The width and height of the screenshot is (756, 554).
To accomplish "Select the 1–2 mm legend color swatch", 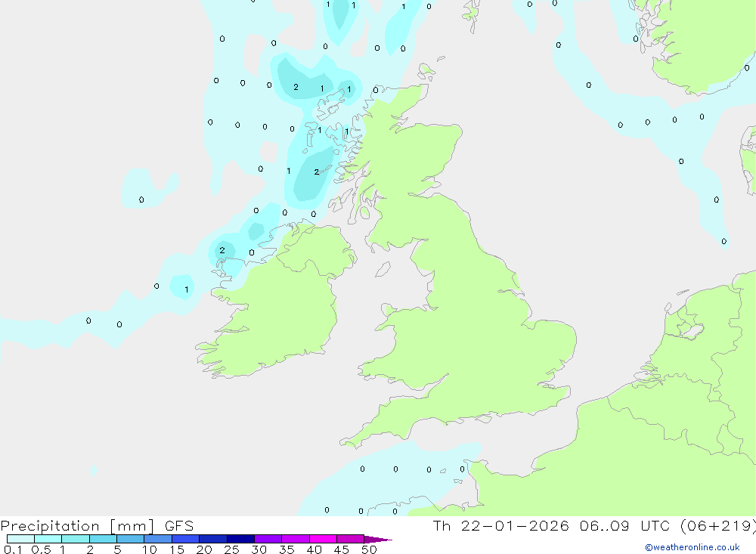I will 76,539.
